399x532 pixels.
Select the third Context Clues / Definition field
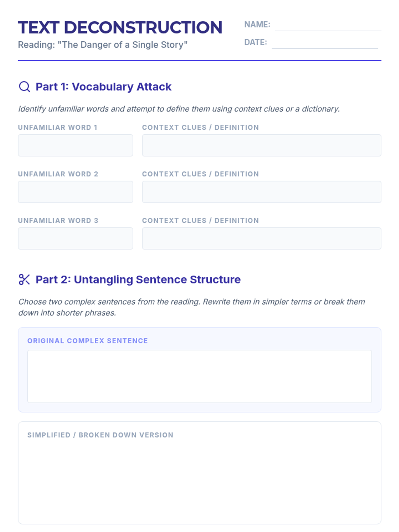(262, 238)
